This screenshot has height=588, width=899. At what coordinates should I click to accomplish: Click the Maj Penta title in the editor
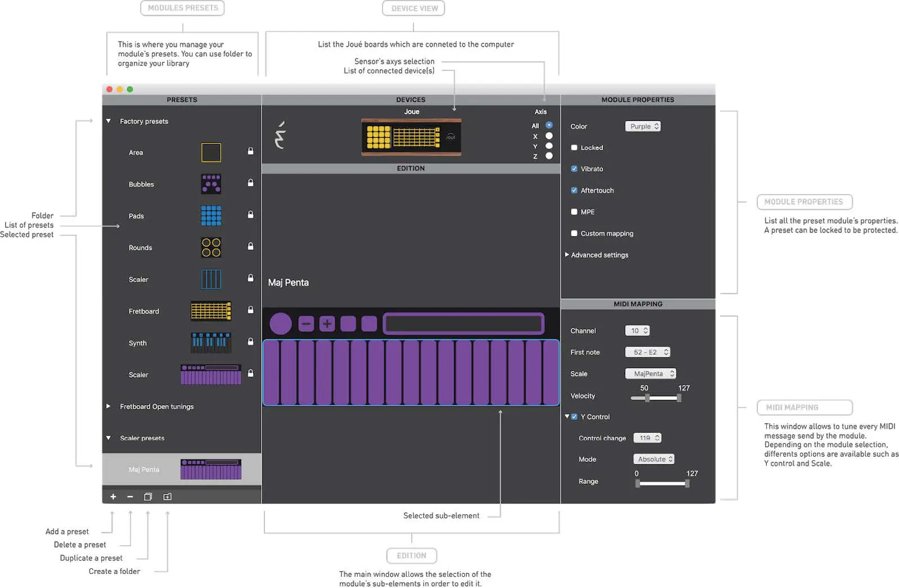tap(288, 282)
